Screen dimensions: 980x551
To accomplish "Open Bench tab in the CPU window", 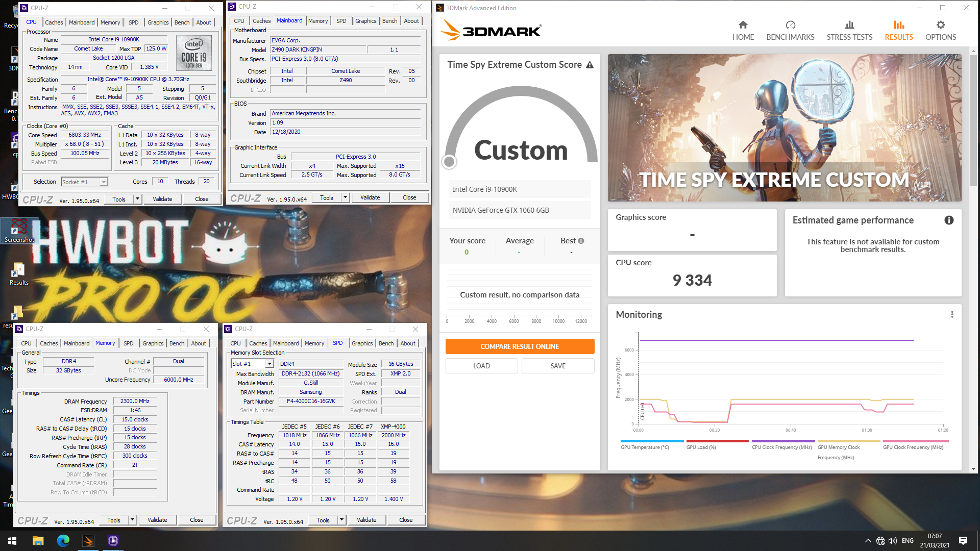I will point(182,22).
